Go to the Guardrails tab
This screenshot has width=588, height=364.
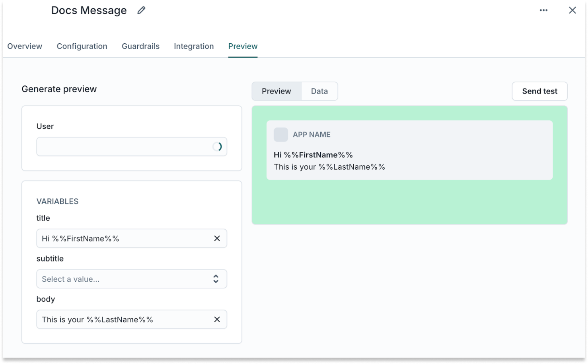coord(140,46)
